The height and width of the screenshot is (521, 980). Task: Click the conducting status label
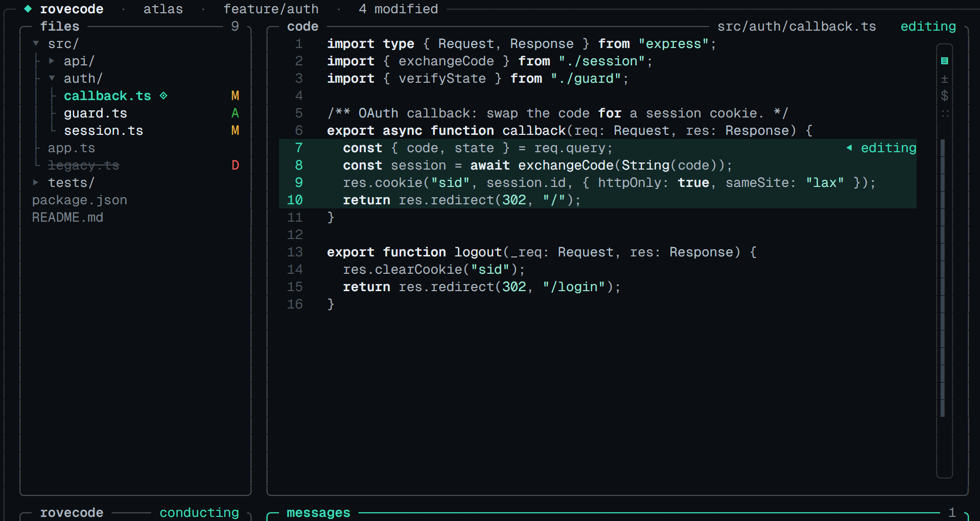pos(199,512)
